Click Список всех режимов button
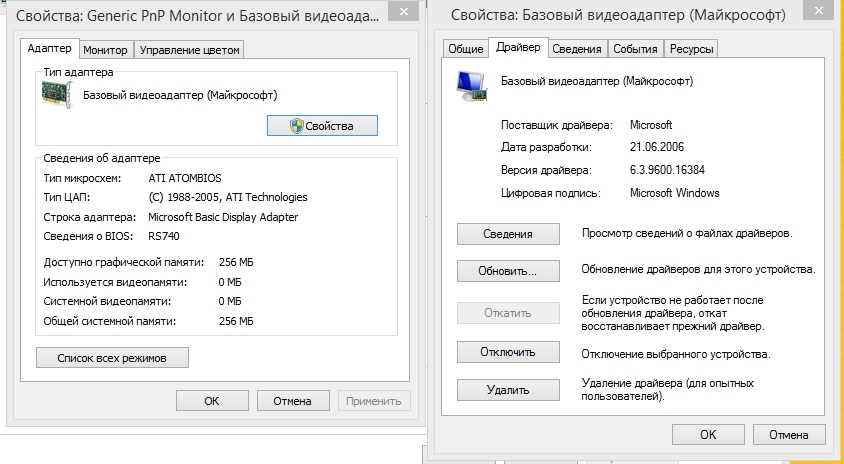 [112, 358]
